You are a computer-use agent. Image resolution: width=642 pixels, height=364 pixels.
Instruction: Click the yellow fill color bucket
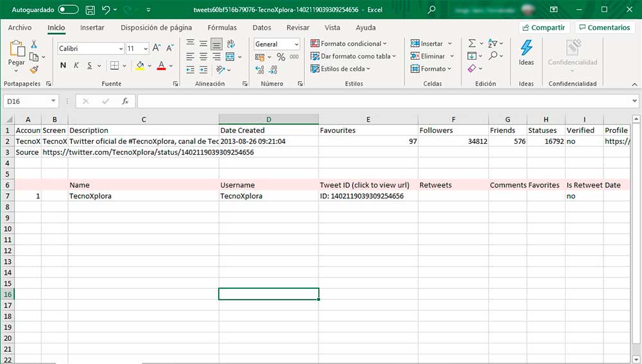(140, 65)
